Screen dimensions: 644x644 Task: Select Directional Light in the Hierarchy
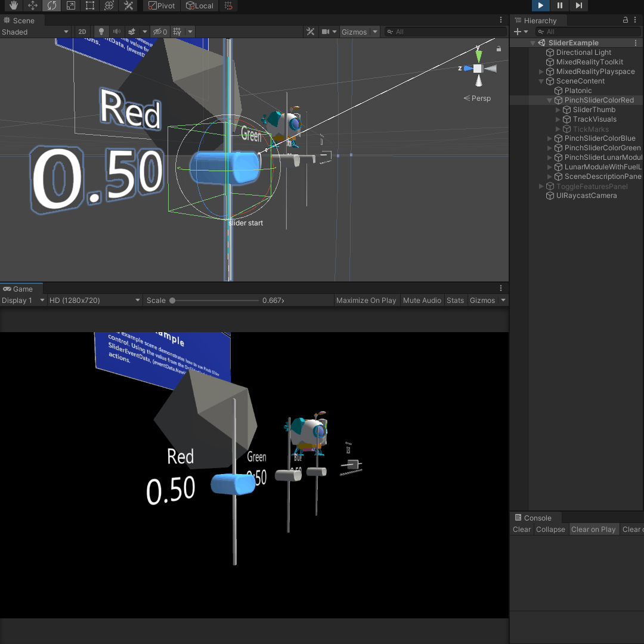pyautogui.click(x=583, y=52)
